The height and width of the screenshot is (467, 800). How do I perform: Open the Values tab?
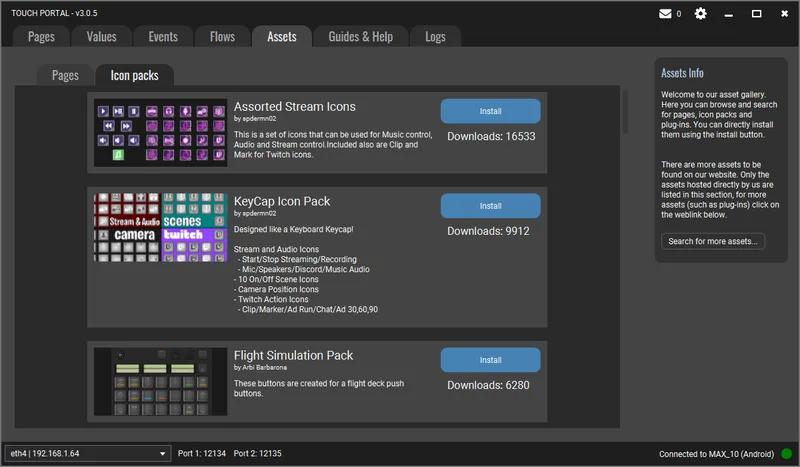click(102, 37)
